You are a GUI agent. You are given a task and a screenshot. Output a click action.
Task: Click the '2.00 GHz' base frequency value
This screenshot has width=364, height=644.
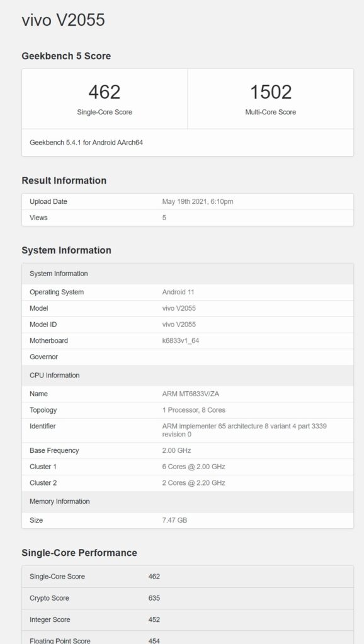(x=176, y=450)
